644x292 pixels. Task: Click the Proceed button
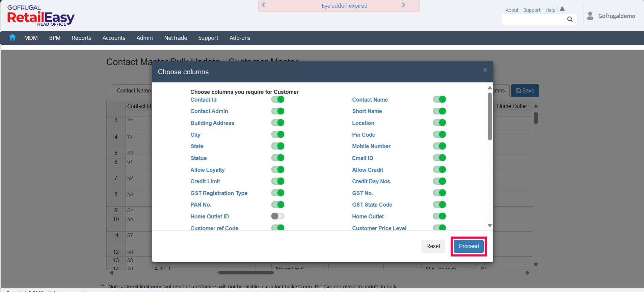[469, 246]
